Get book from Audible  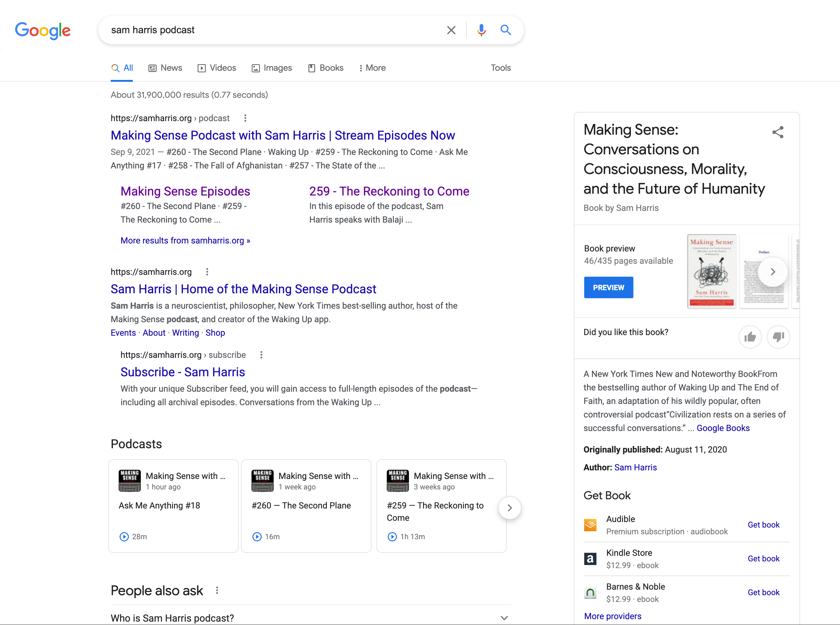(763, 525)
